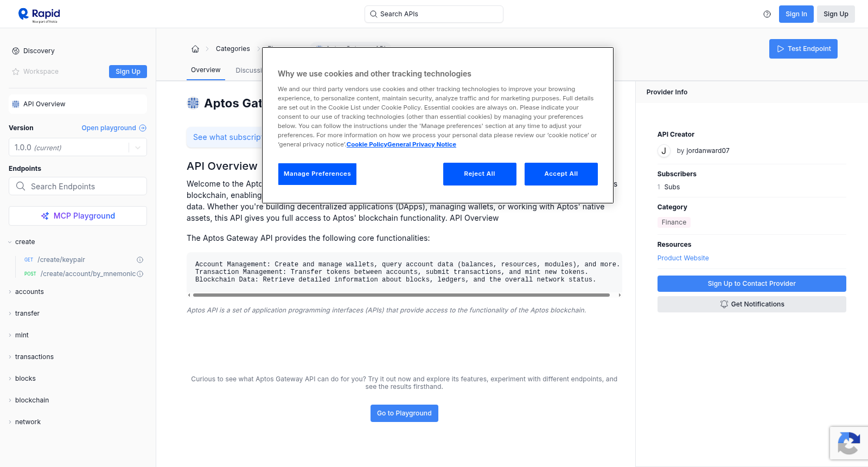868x467 pixels.
Task: Select the GET /create/keypair endpoint
Action: click(61, 260)
